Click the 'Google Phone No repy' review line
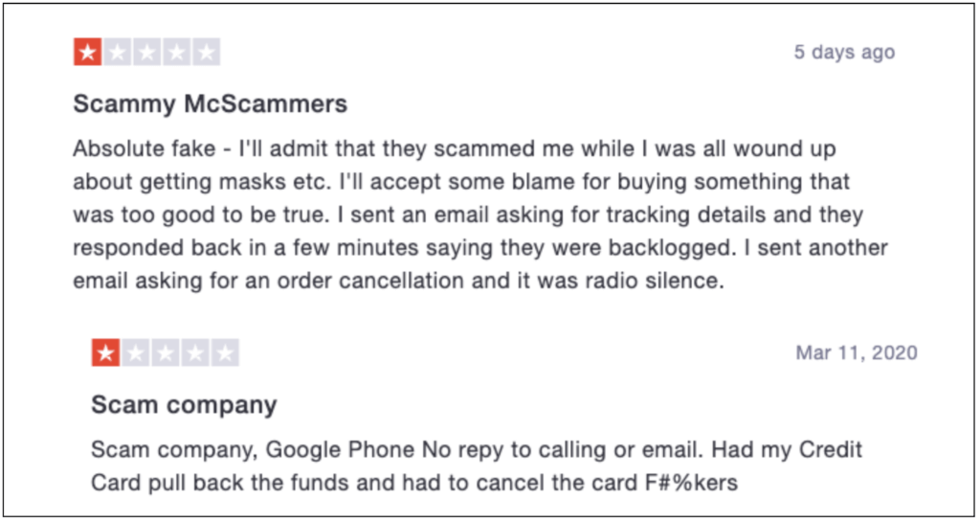The height and width of the screenshot is (522, 980). [477, 449]
